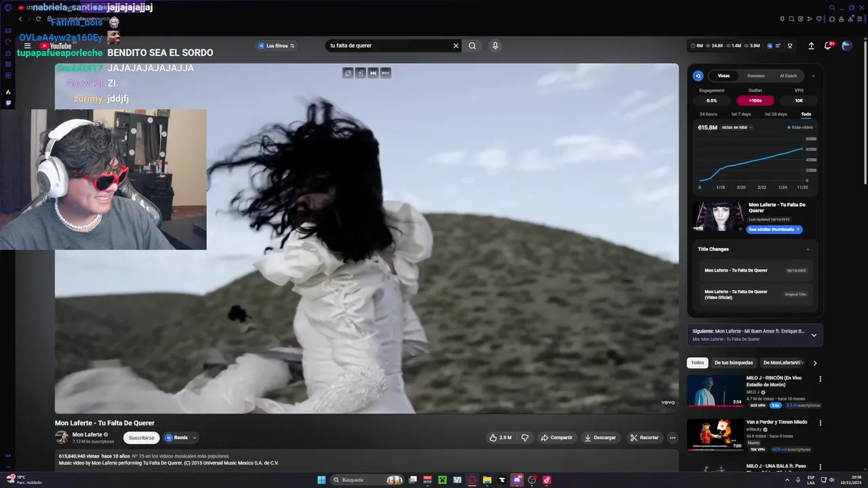The image size is (868, 488).
Task: Click the browser heart bookmark icon
Action: pos(820,19)
